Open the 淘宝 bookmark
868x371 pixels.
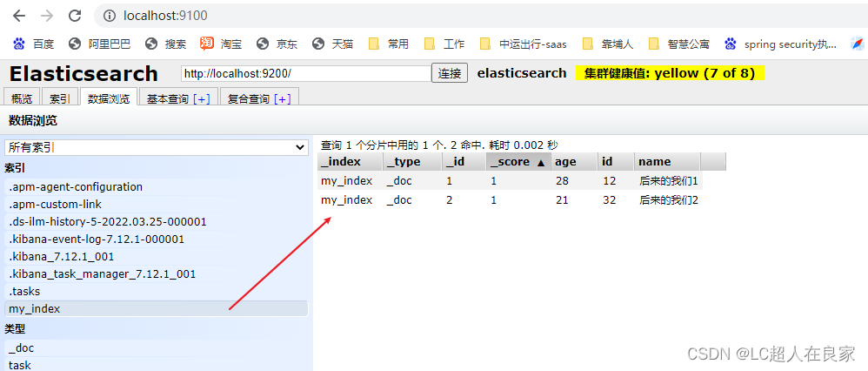[221, 44]
